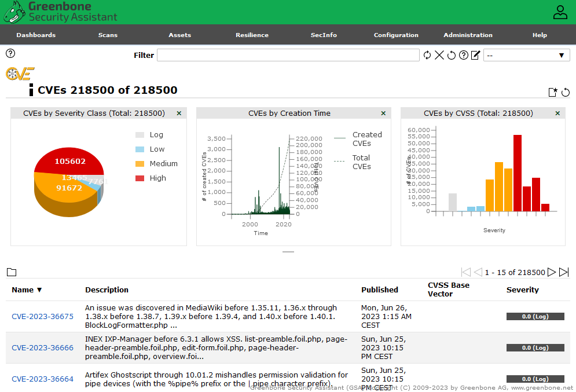
Task: Click the CVE section logo icon
Action: 20,74
